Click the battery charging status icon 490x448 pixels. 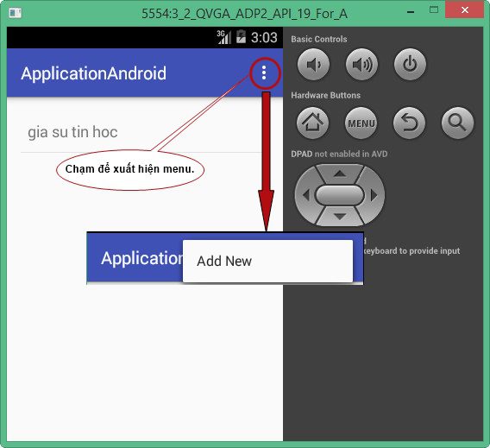241,37
